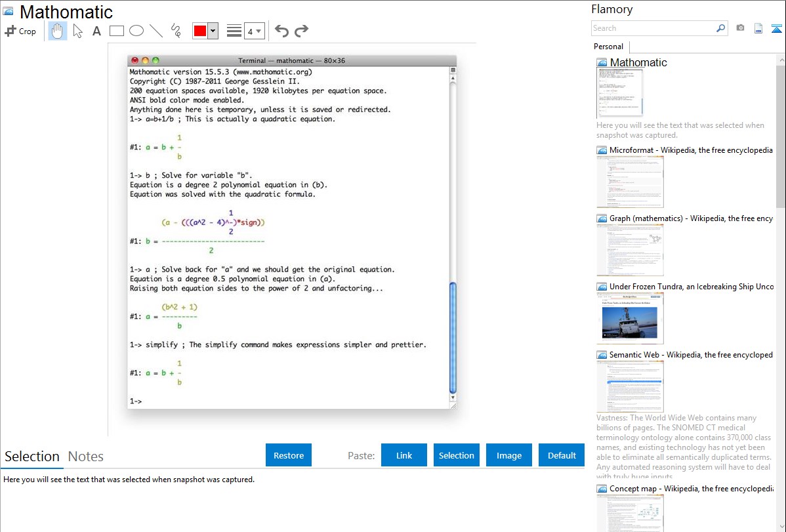The width and height of the screenshot is (786, 532).
Task: Click the Semantic Web - Wikipedia title
Action: tap(692, 355)
